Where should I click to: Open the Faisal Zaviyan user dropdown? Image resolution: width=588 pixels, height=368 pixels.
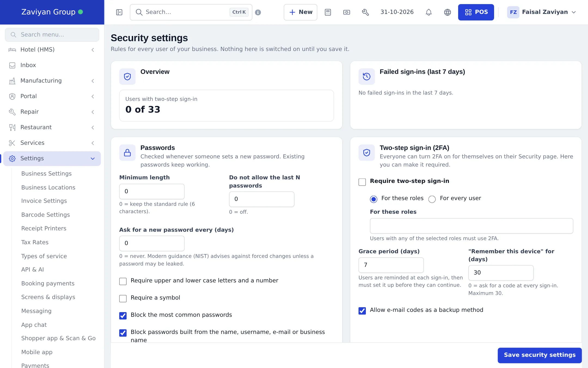click(542, 12)
